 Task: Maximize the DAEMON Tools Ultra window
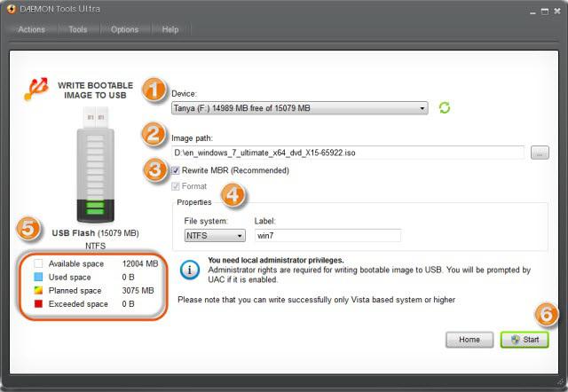pos(544,12)
